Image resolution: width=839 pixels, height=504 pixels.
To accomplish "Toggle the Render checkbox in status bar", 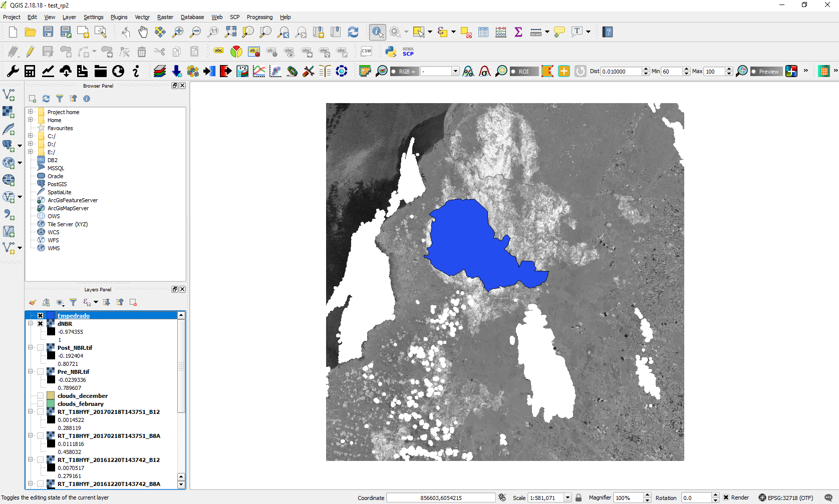I will click(726, 497).
